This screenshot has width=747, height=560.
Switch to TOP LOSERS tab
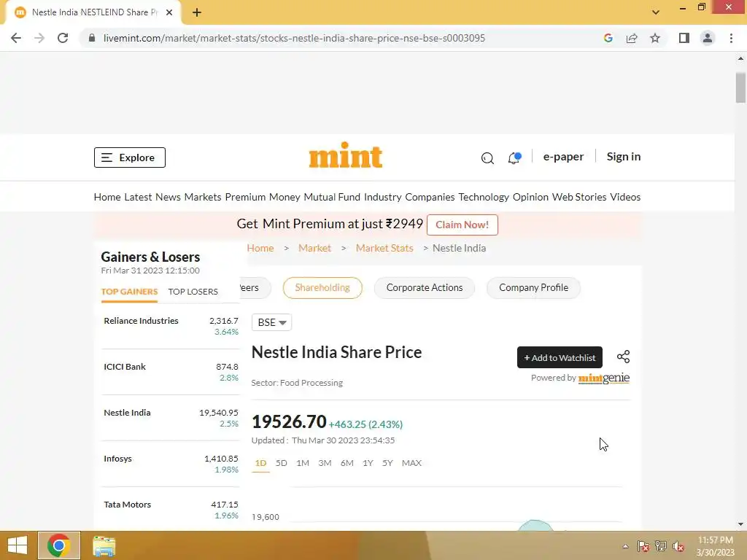193,292
